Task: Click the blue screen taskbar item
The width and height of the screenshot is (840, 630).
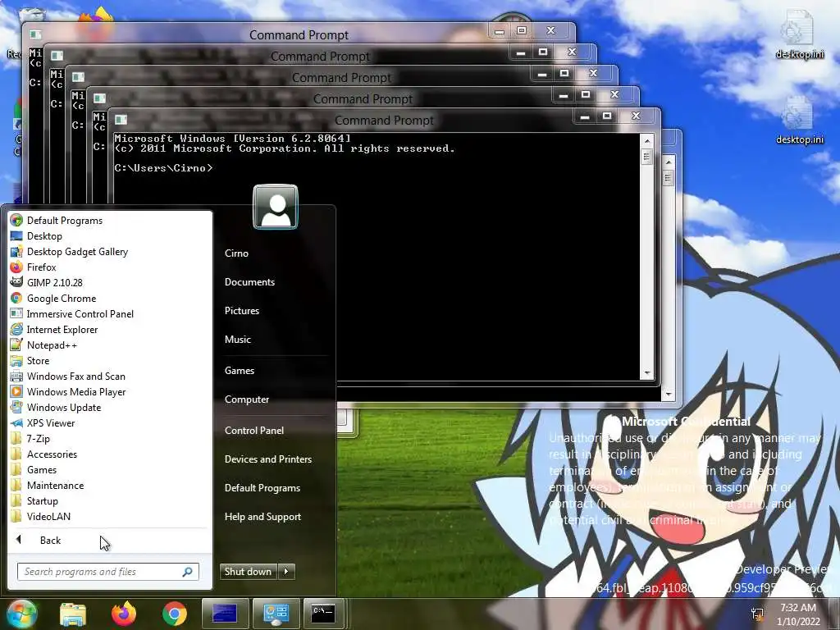Action: click(225, 614)
